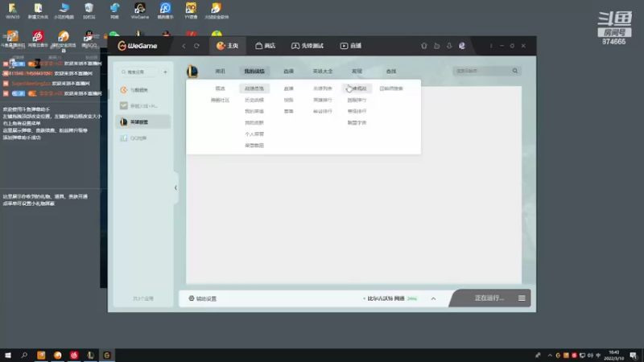The image size is (644, 362).
Task: Open the 商店 store tab
Action: pos(266,46)
